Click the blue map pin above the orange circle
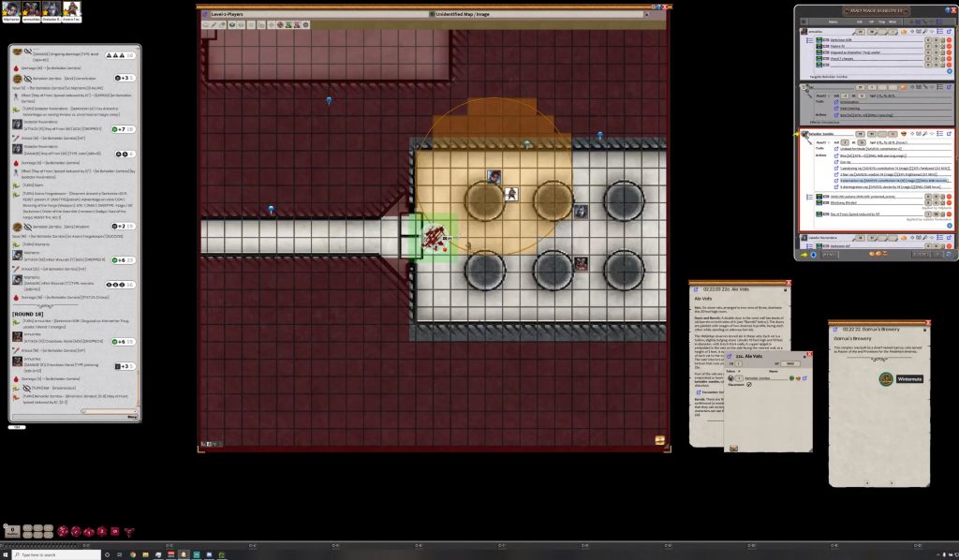The width and height of the screenshot is (959, 560). click(527, 144)
